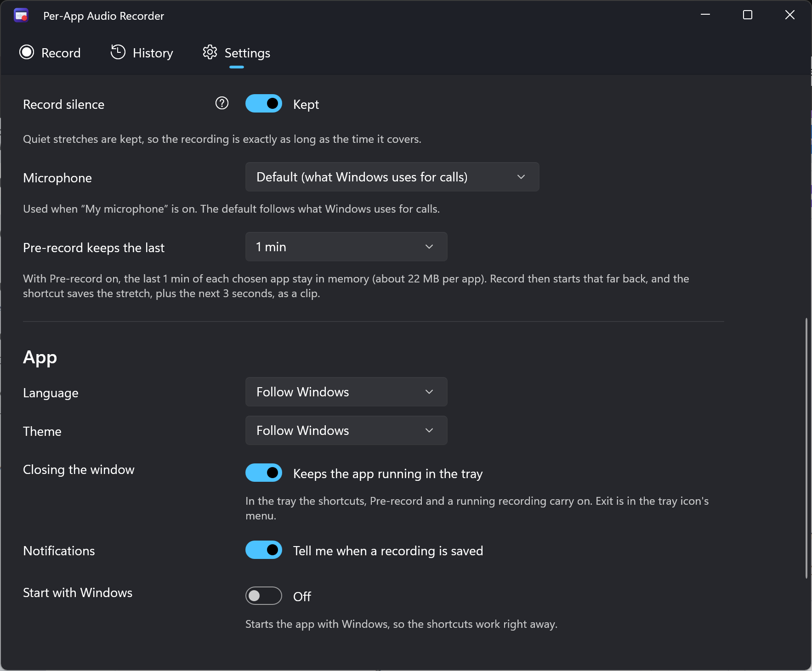Click the settings page vertical scrollbar
The width and height of the screenshot is (812, 671).
click(x=806, y=448)
